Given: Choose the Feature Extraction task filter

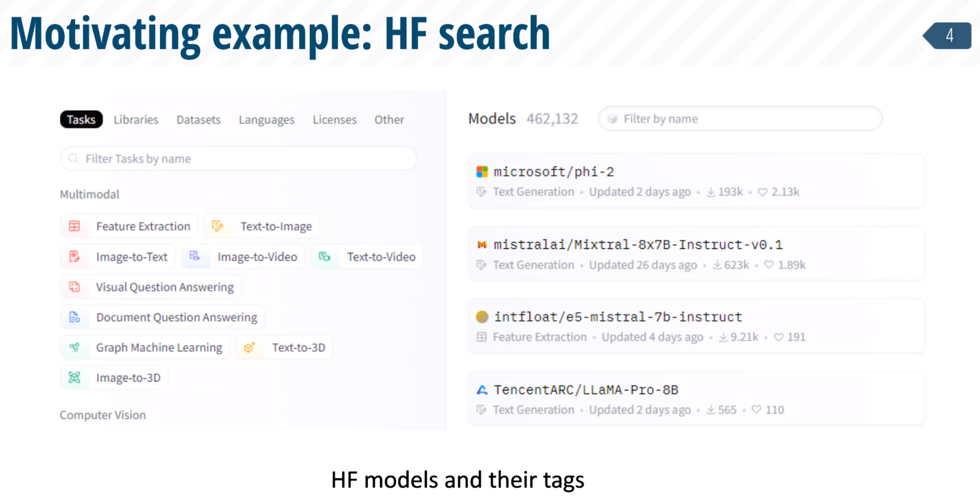Looking at the screenshot, I should click(x=129, y=226).
